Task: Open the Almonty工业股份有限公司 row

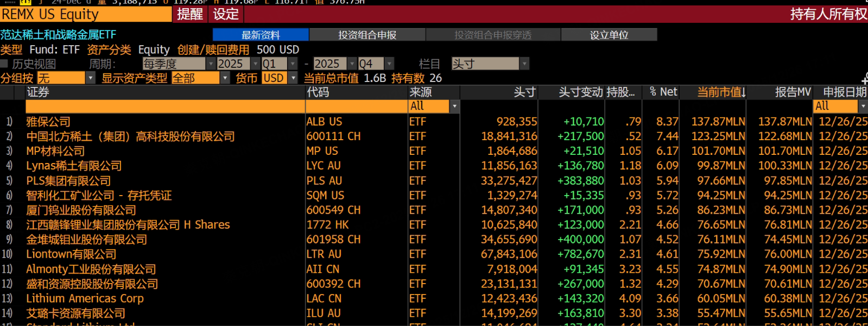Action: [x=91, y=269]
